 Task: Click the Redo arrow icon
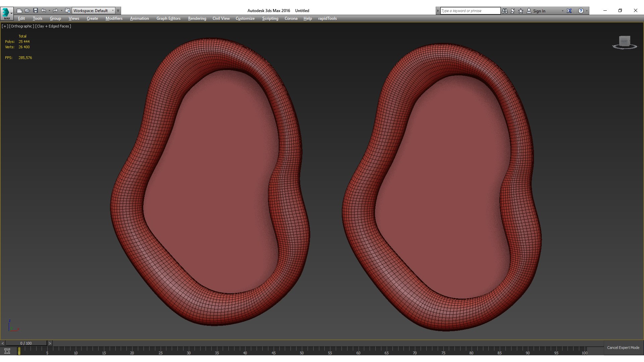coord(55,11)
